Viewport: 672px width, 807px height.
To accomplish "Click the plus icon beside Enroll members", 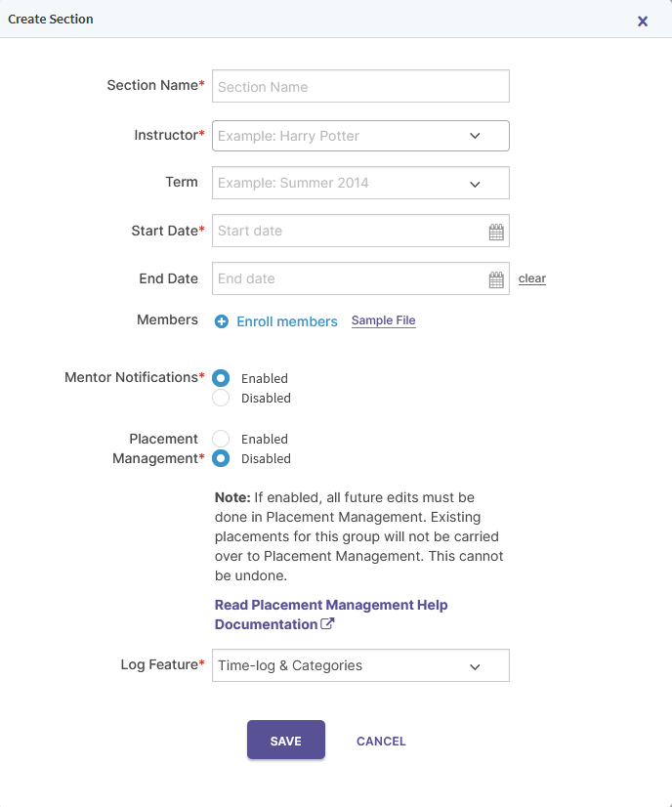I will (x=222, y=321).
